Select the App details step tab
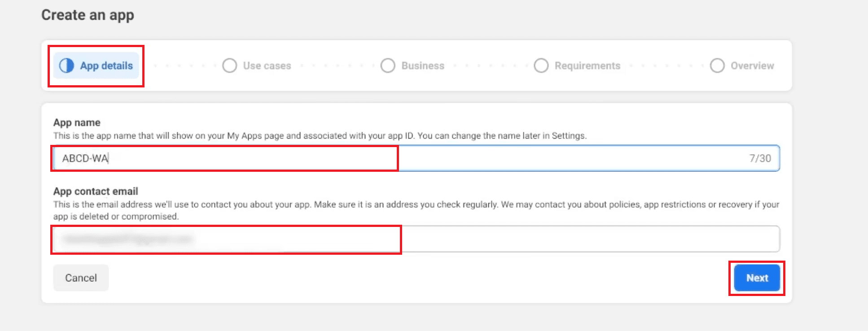868x331 pixels. pyautogui.click(x=96, y=65)
